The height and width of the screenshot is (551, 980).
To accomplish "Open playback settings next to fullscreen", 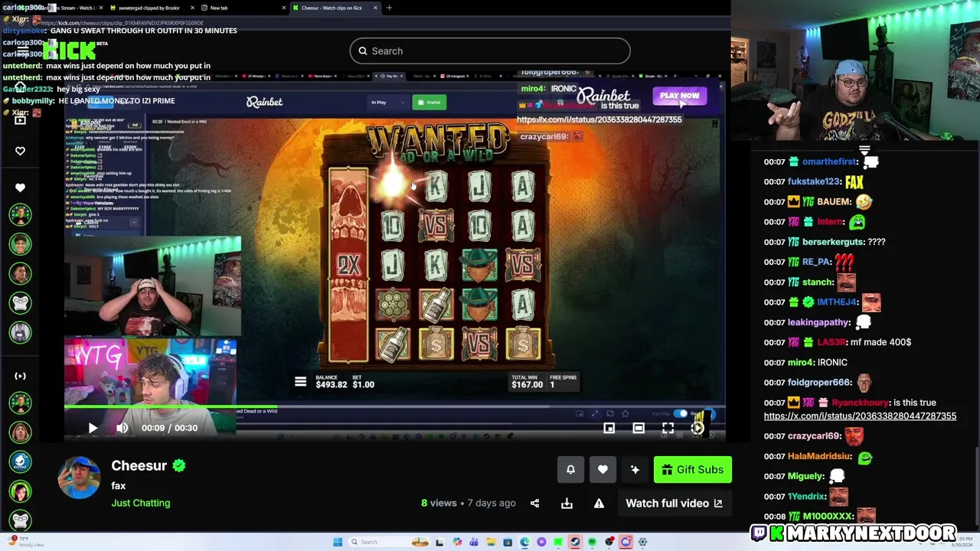I will tap(697, 428).
